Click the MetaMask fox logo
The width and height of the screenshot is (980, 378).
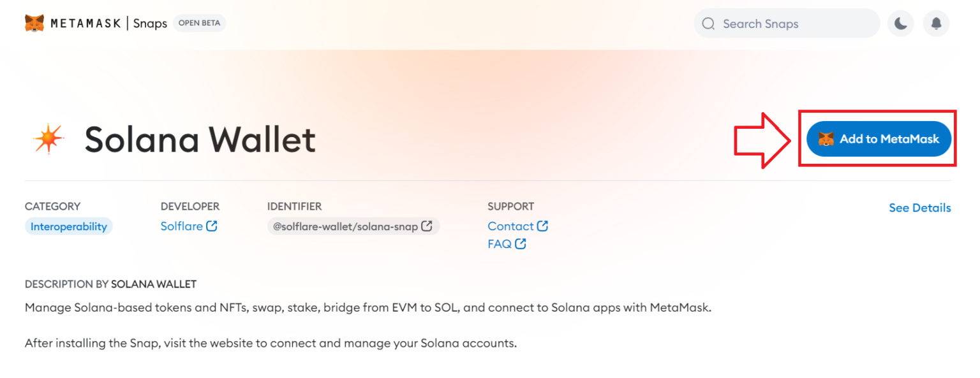(x=35, y=23)
